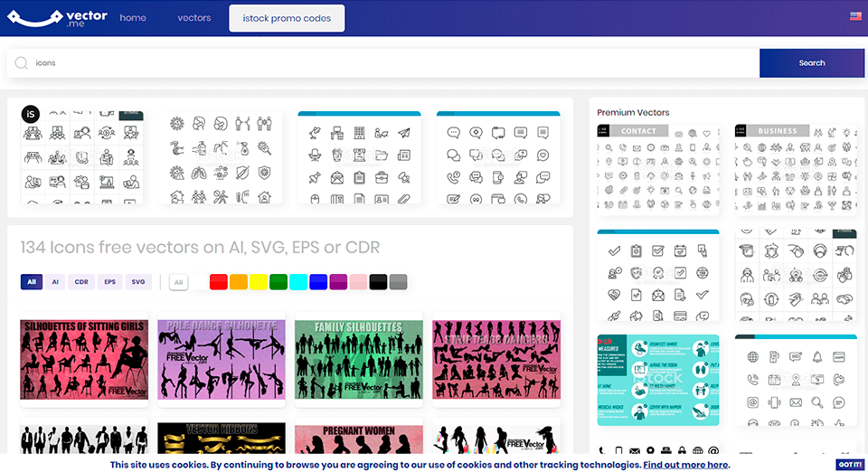Image resolution: width=868 pixels, height=472 pixels.
Task: Filter by the red color swatch
Action: click(218, 282)
